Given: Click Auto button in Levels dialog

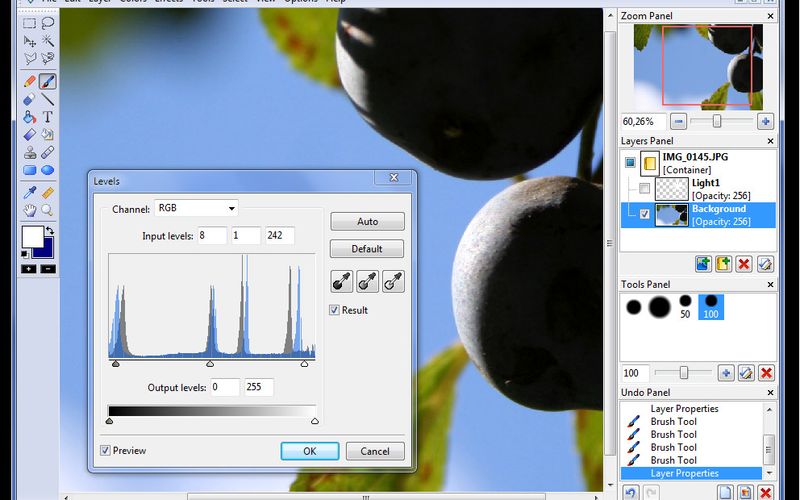Looking at the screenshot, I should [367, 221].
